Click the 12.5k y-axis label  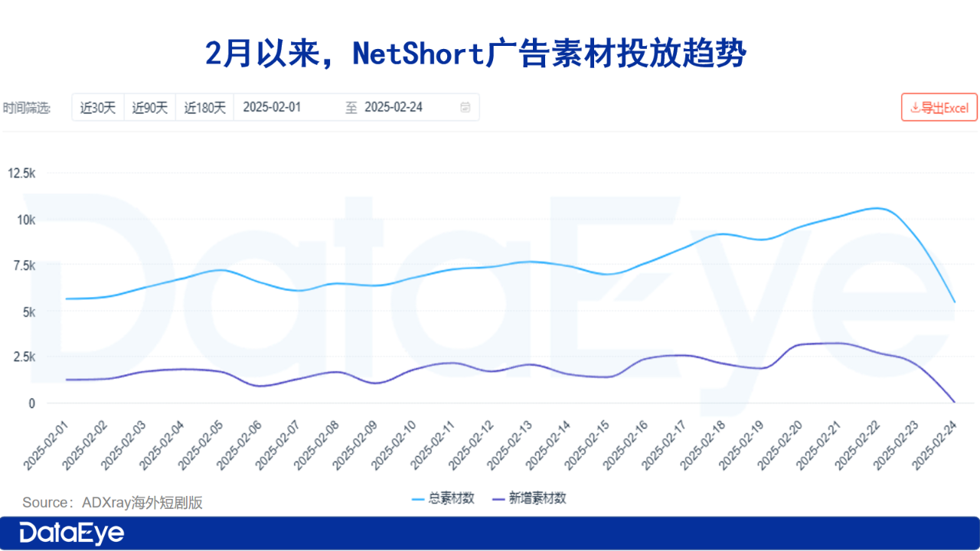tap(21, 174)
